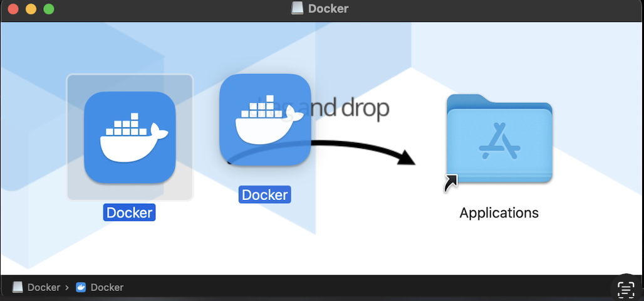
Task: Click the path bar chevron separator
Action: click(68, 287)
